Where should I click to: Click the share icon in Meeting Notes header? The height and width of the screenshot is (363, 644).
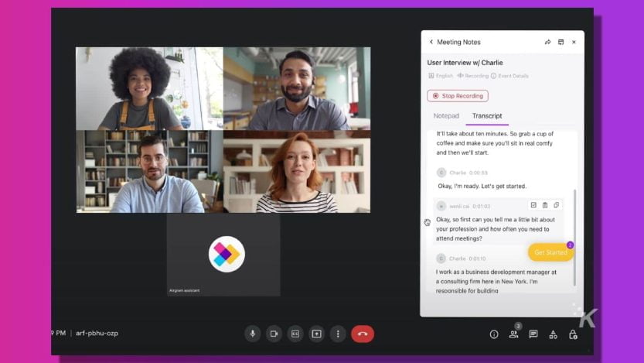click(547, 42)
